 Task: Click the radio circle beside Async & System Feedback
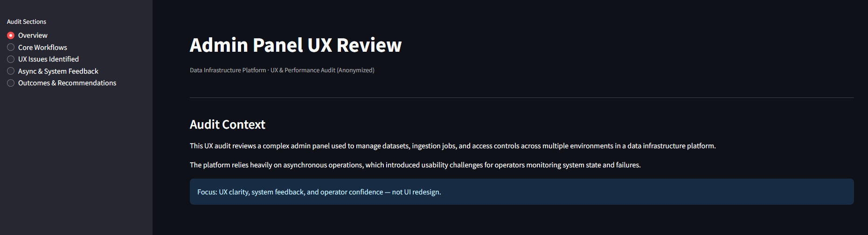tap(11, 71)
